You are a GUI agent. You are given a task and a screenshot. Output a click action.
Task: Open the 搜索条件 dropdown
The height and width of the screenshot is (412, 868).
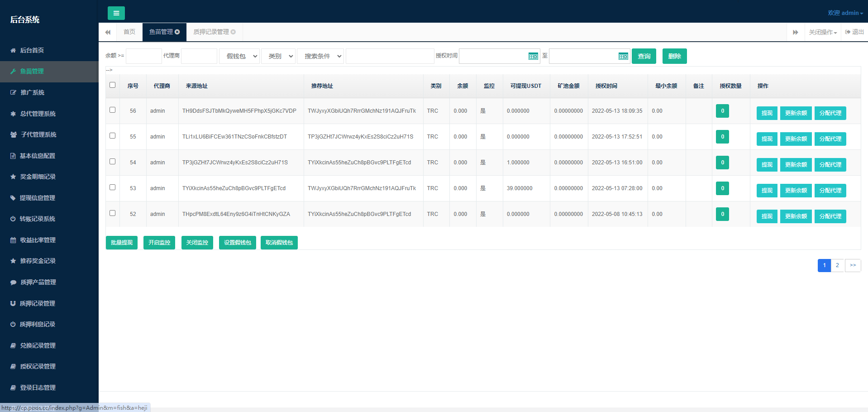pos(320,56)
